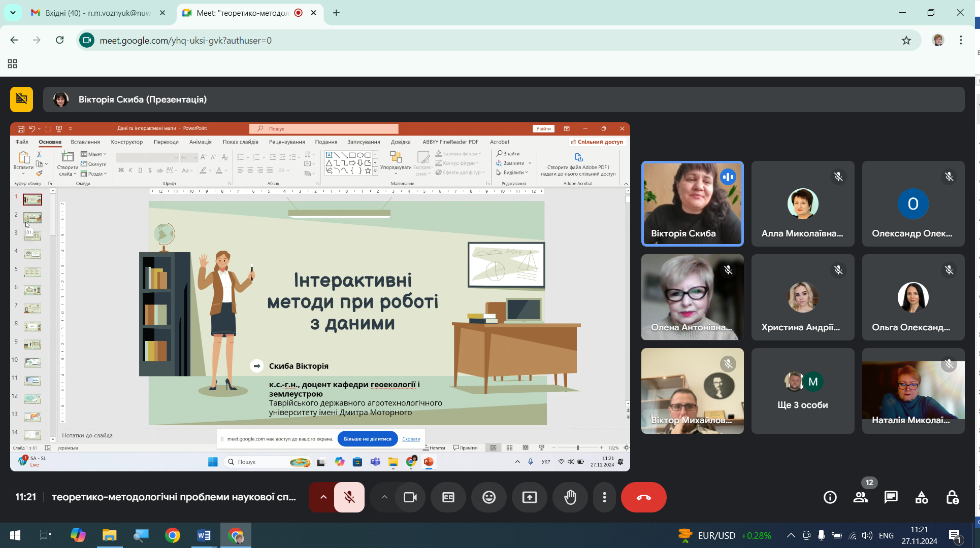Show the participants list with badge 12
Viewport: 980px width, 548px height.
pyautogui.click(x=860, y=497)
